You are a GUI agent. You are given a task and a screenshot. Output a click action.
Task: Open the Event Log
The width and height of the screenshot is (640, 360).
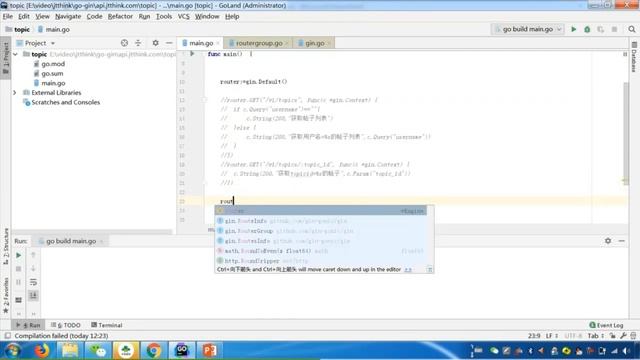coord(607,325)
